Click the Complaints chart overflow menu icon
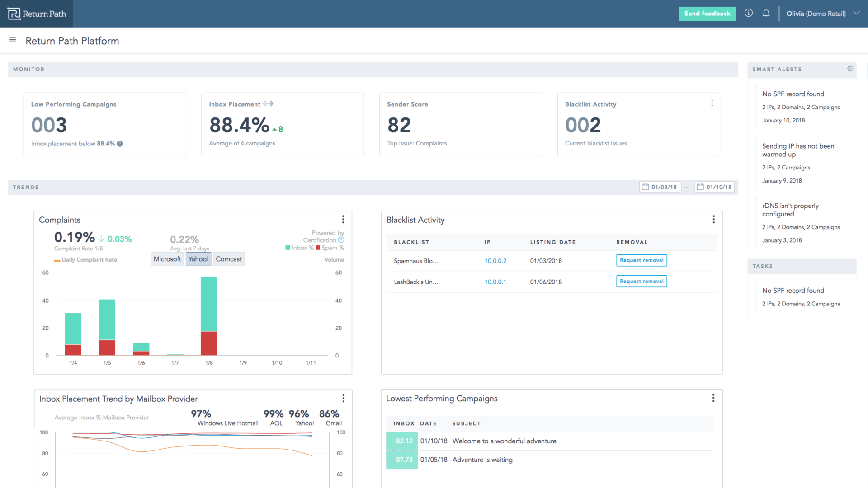Image resolution: width=868 pixels, height=488 pixels. click(x=344, y=219)
